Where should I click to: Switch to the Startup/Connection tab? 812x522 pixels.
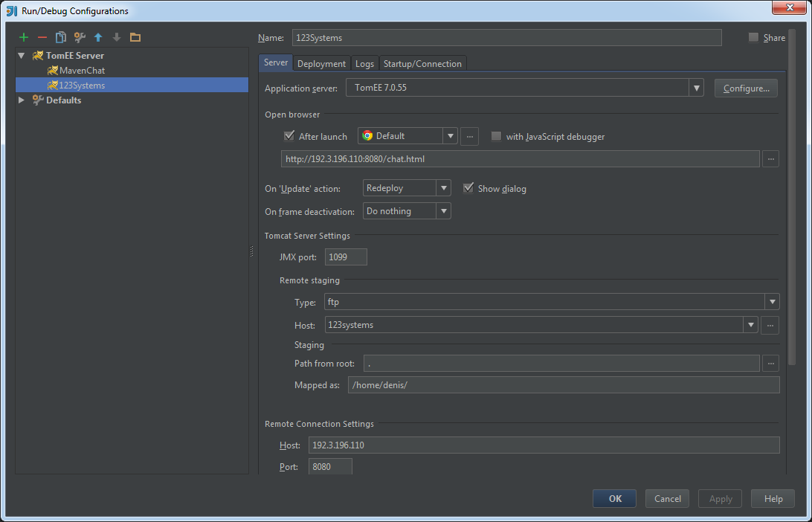[x=422, y=64]
